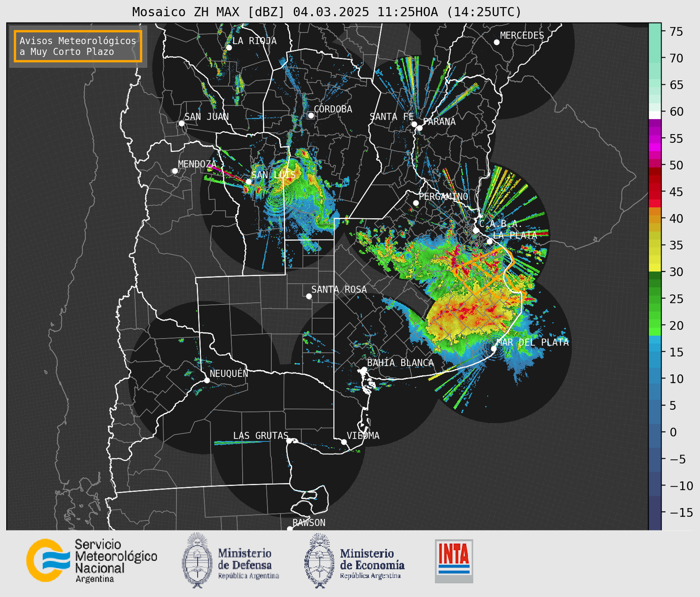Image resolution: width=700 pixels, height=597 pixels.
Task: Click the magenta 55 dBZ color band
Action: 655,138
